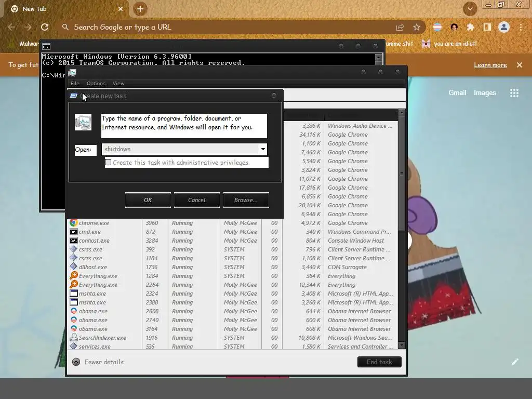Select mshta.exe PID 2388 row

coord(232,302)
